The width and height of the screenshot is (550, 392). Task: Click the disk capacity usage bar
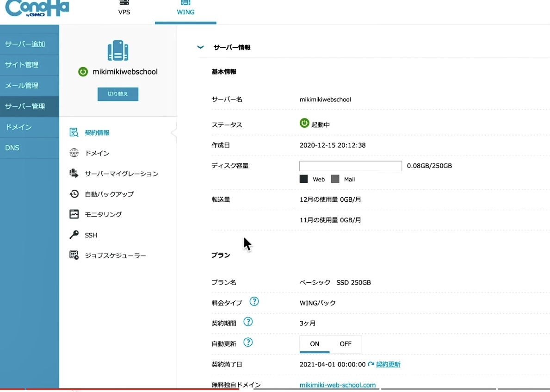pos(350,166)
